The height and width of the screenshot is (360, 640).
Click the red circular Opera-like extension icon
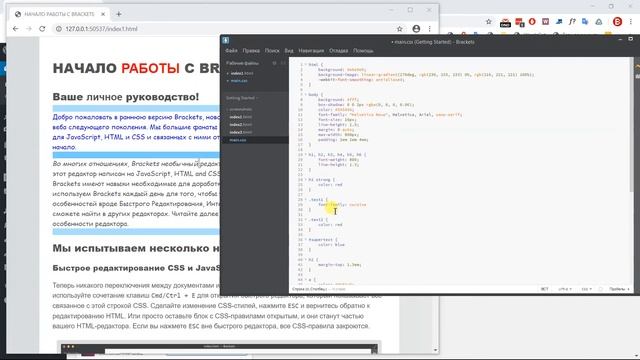[x=532, y=22]
